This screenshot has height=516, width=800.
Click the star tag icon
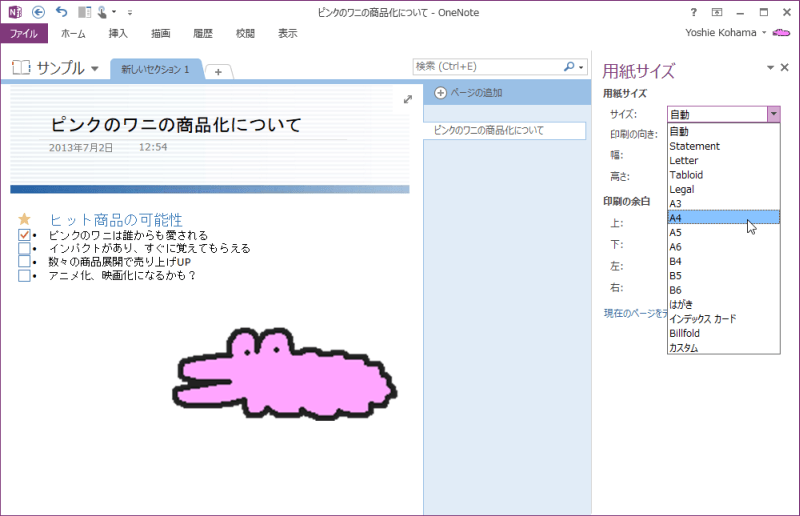[24, 219]
